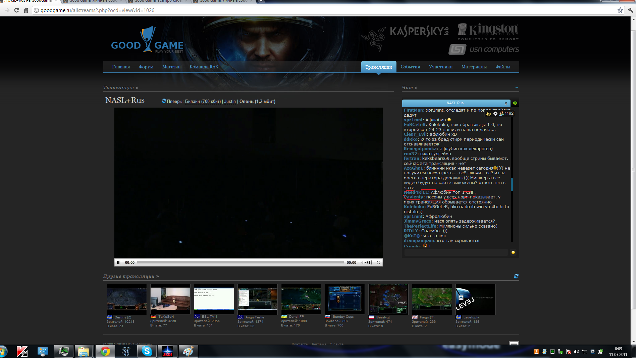Open the Fargo (T) stream thumbnail

tap(432, 299)
